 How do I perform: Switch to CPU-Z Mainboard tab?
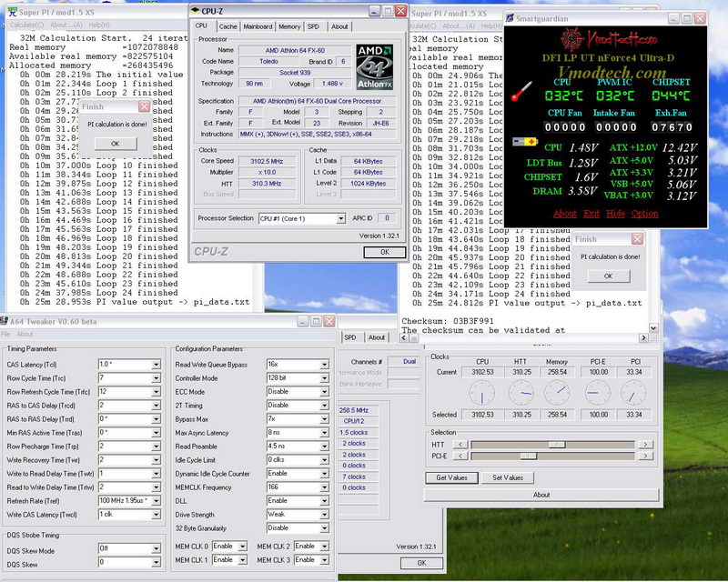tap(258, 26)
